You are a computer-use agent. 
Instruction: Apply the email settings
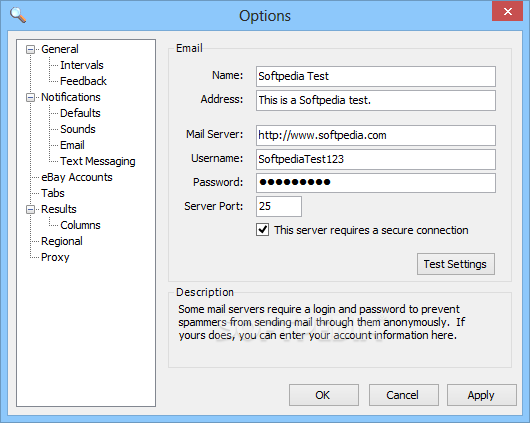click(482, 395)
